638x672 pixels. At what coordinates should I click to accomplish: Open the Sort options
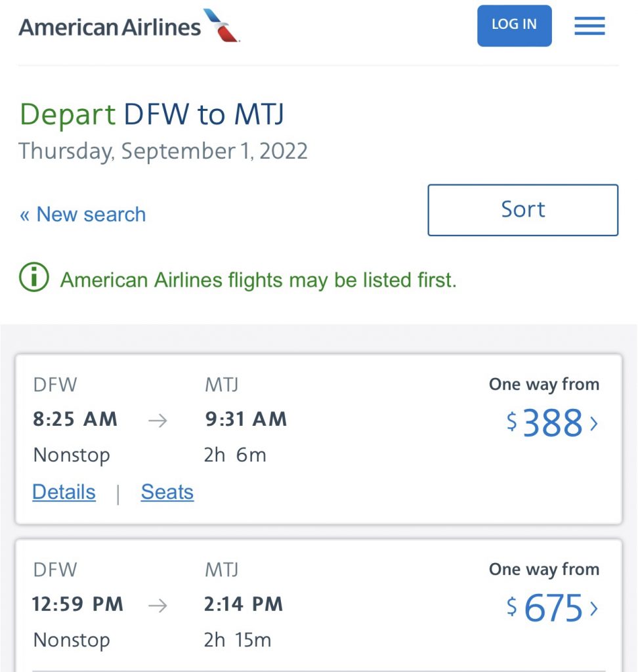(522, 210)
